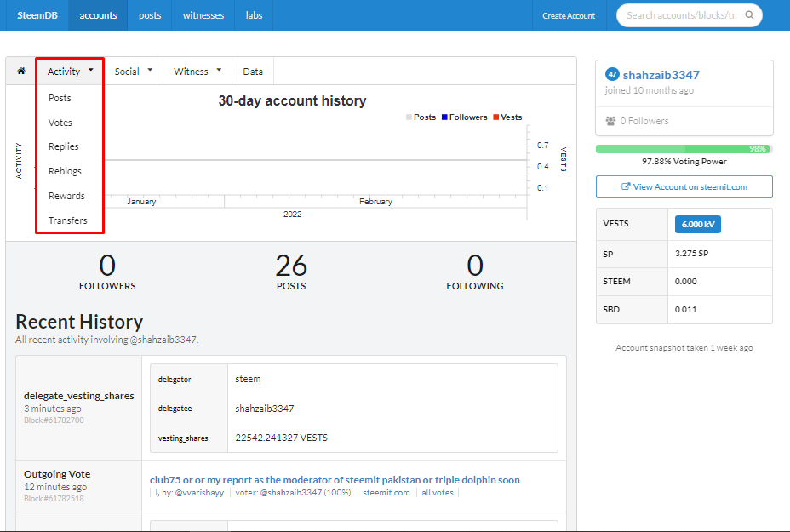The image size is (790, 532).
Task: Click the home icon tab
Action: pos(21,71)
